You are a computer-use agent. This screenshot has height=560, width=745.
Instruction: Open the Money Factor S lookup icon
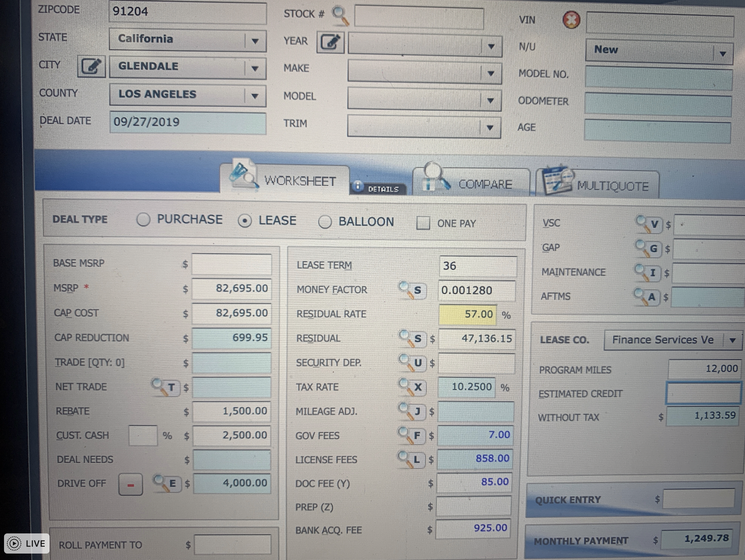click(412, 290)
